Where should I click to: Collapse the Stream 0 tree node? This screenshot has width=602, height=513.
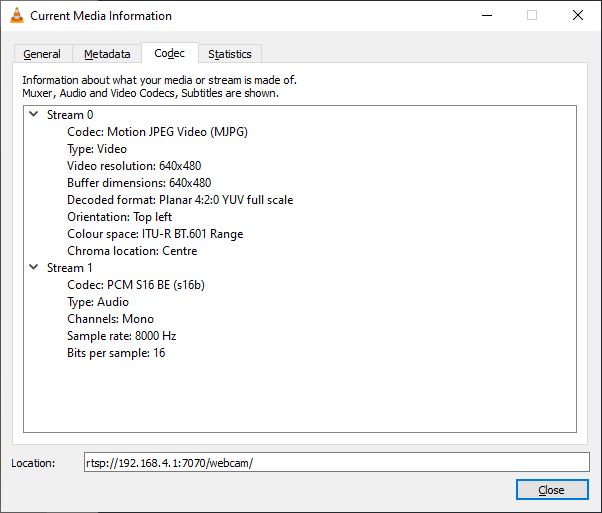coord(33,114)
